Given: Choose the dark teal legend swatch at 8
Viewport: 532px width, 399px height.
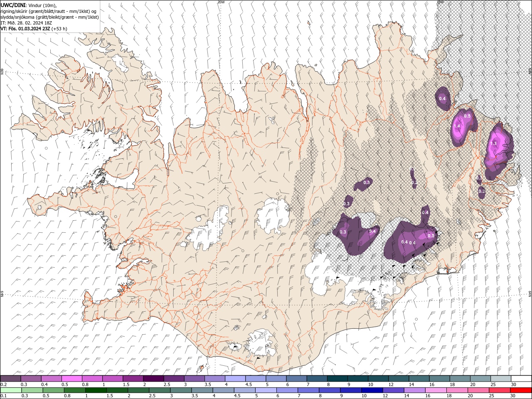Looking at the screenshot, I should tap(337, 379).
